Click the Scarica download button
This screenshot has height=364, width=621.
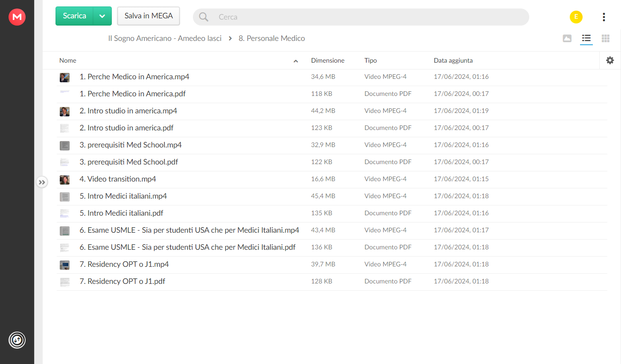click(75, 16)
